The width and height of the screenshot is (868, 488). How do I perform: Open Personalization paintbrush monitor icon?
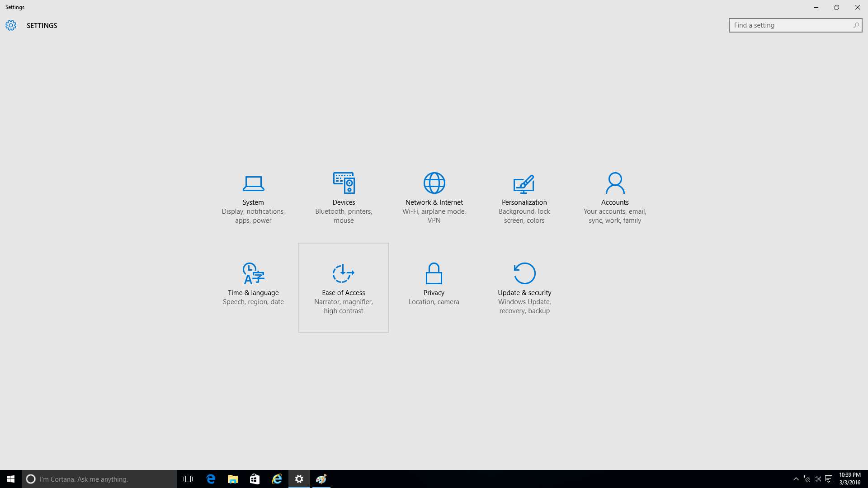click(x=524, y=183)
